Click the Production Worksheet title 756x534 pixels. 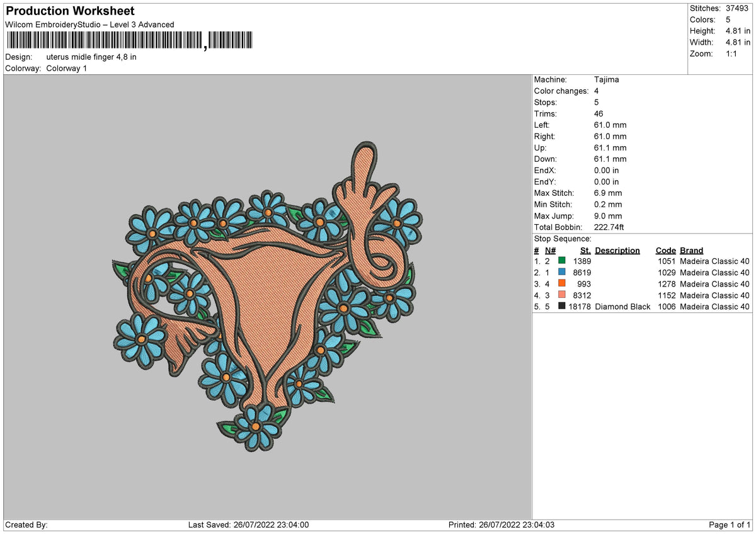point(69,11)
